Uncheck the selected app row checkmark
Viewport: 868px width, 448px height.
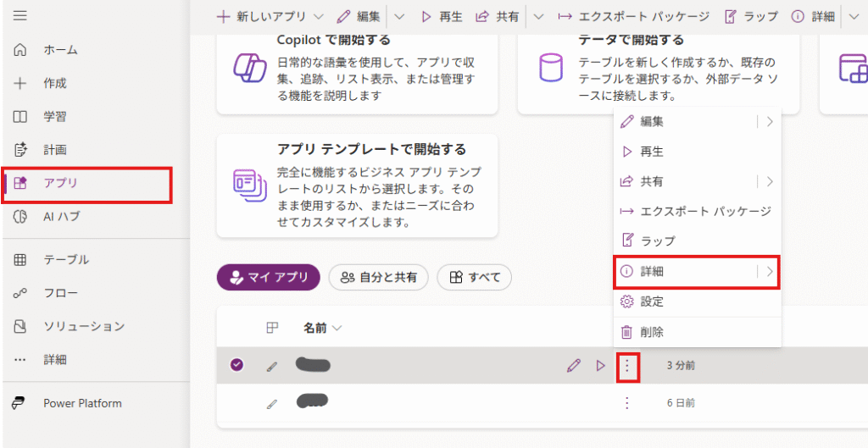coord(237,365)
